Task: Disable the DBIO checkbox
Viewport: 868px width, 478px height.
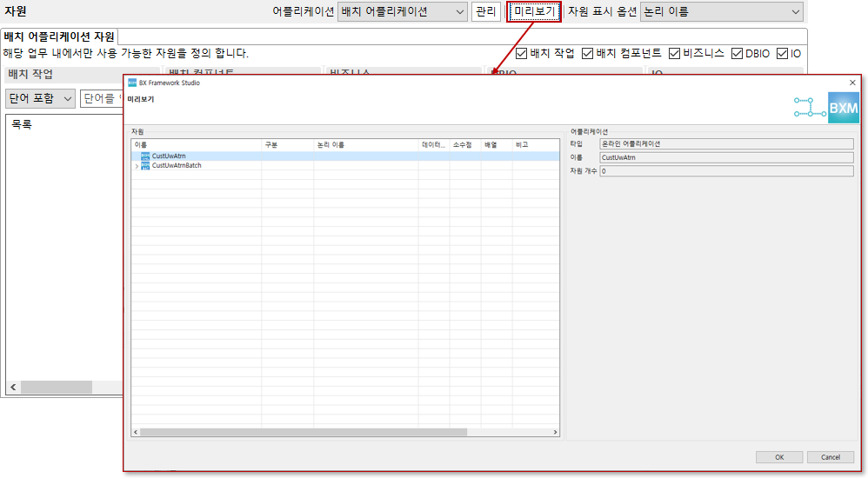Action: click(x=738, y=54)
